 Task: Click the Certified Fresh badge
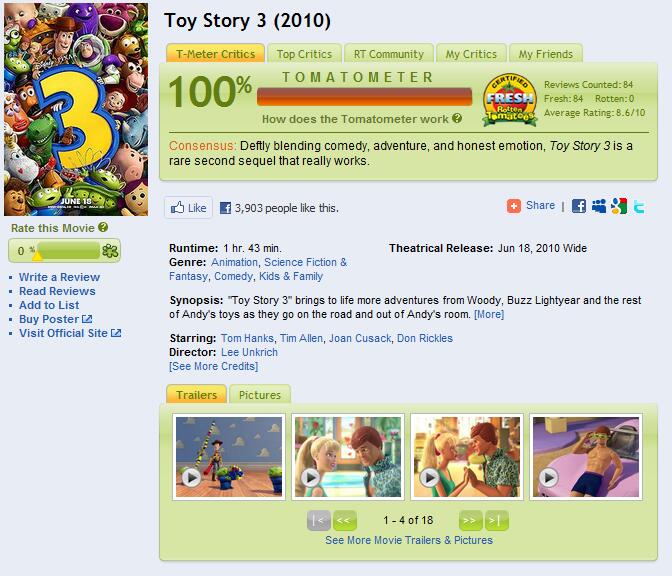coord(509,99)
